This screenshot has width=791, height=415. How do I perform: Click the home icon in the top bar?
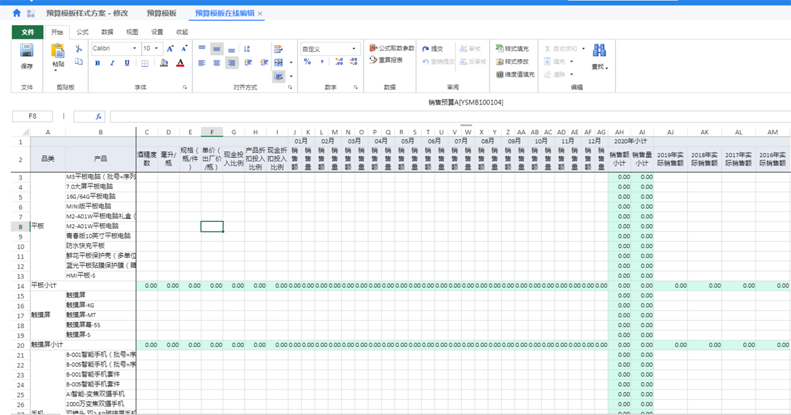pos(16,14)
